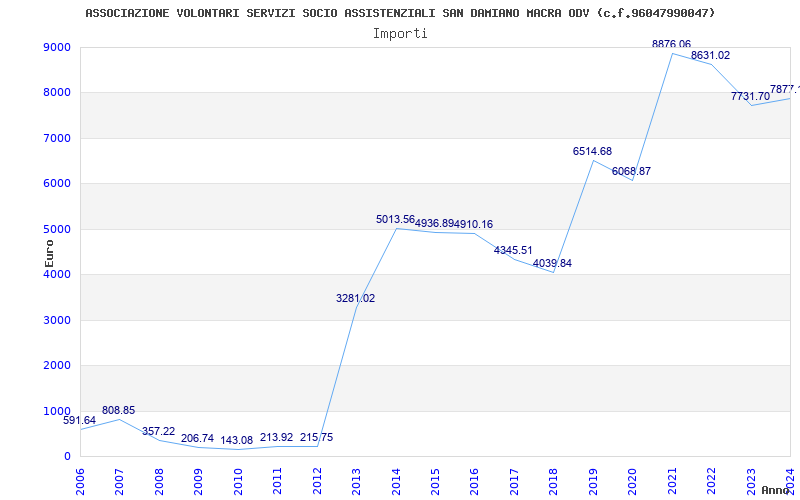
Task: Click the 2022 year label
Action: (711, 481)
